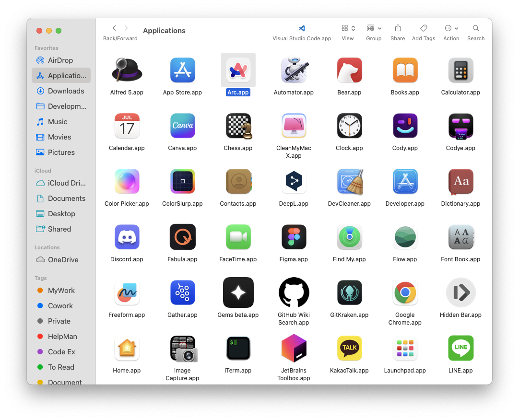Image resolution: width=519 pixels, height=420 pixels.
Task: Select the Gems beta.app icon
Action: click(238, 292)
